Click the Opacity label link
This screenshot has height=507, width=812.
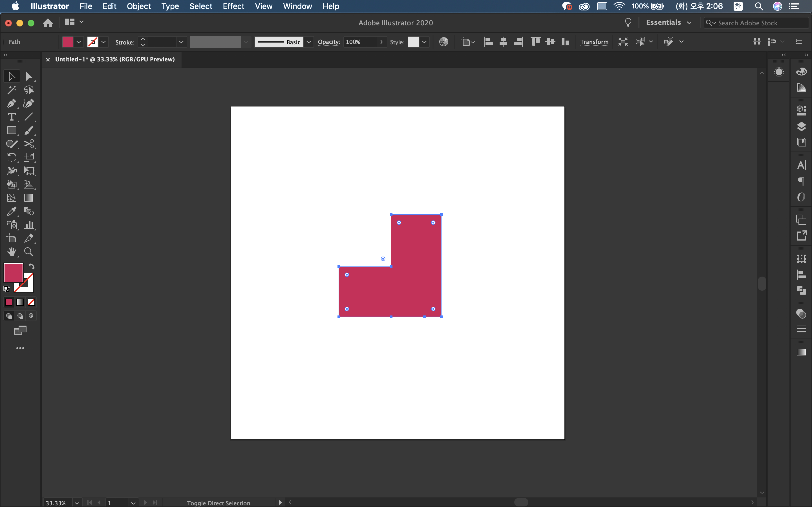(329, 42)
